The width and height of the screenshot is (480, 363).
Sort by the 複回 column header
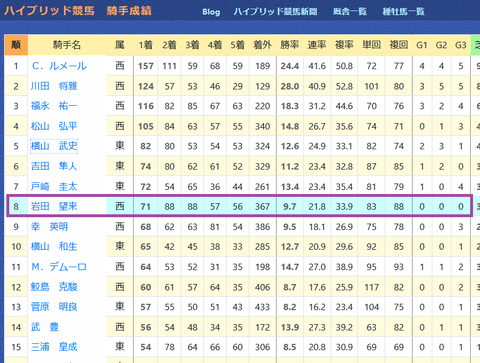pyautogui.click(x=399, y=45)
